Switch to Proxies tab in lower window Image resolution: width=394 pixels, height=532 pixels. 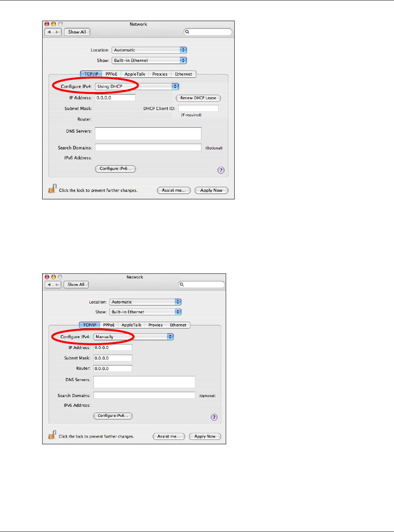click(x=155, y=325)
